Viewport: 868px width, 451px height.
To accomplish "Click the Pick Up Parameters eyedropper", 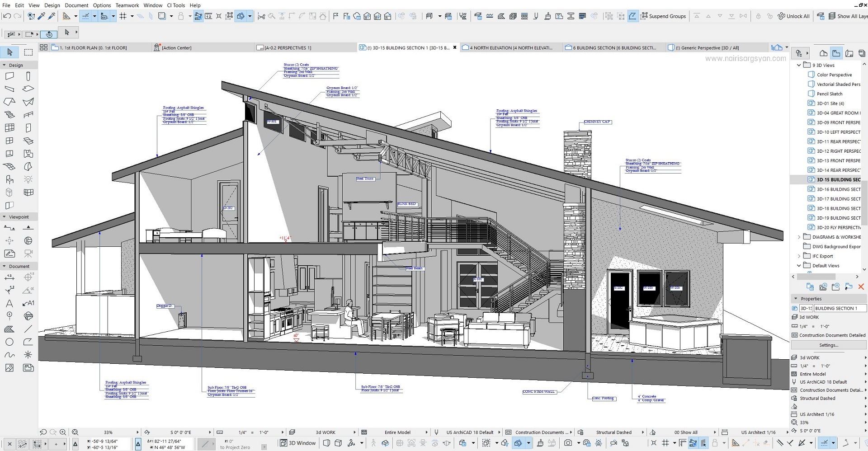I will 41,16.
